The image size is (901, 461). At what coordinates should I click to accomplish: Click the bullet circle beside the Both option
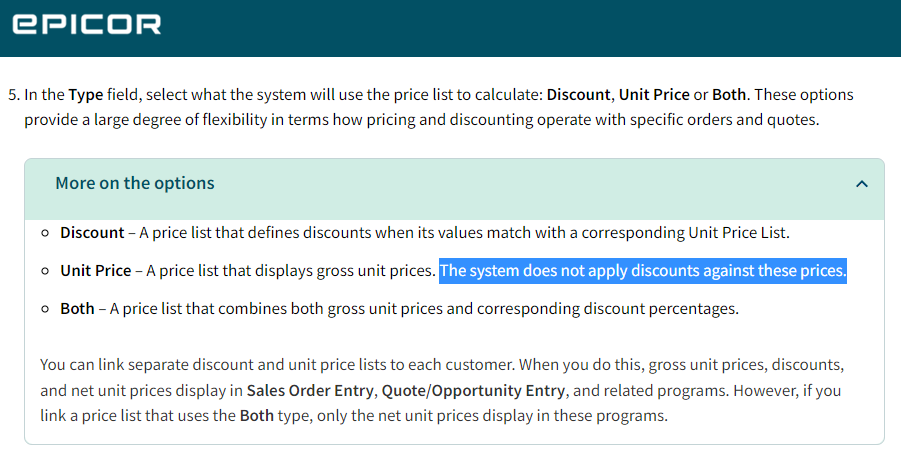pyautogui.click(x=46, y=309)
